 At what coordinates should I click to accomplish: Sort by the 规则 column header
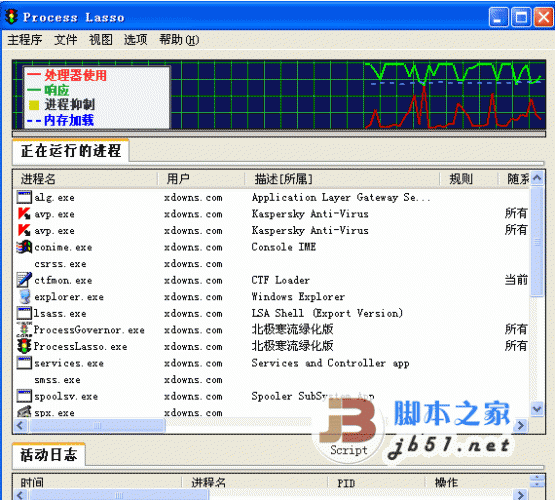[x=468, y=179]
